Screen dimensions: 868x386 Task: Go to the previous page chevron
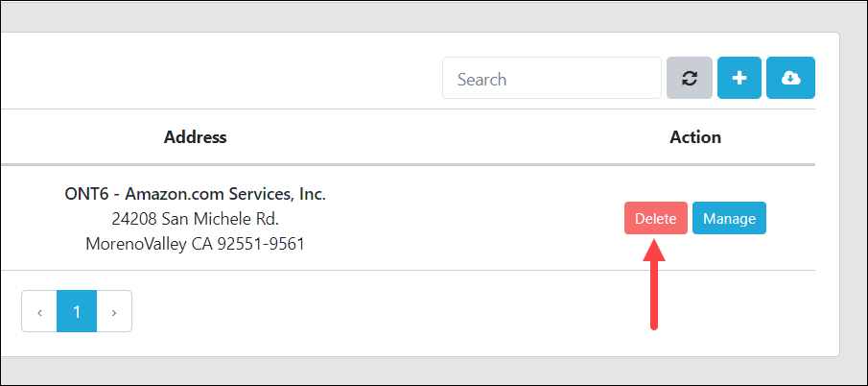pyautogui.click(x=39, y=311)
